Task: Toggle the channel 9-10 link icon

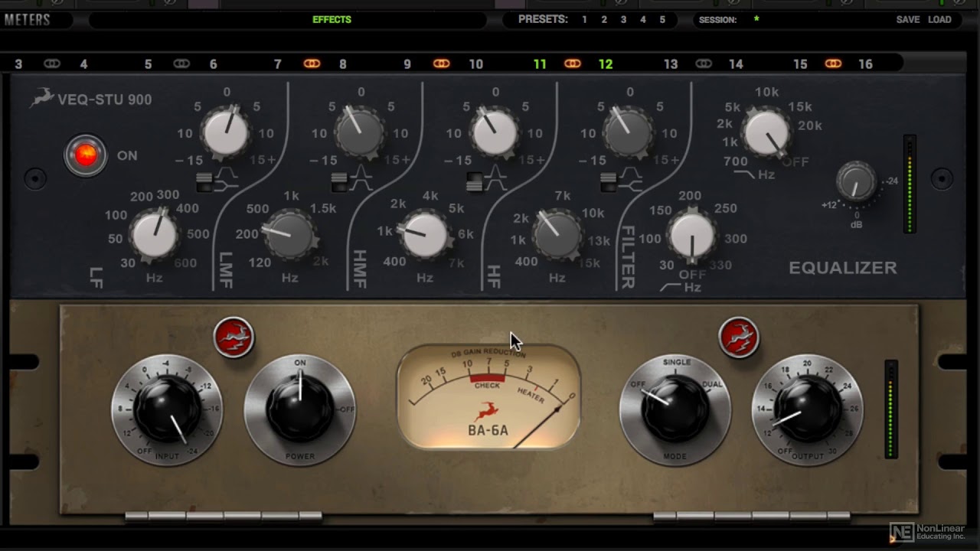Action: (x=441, y=64)
